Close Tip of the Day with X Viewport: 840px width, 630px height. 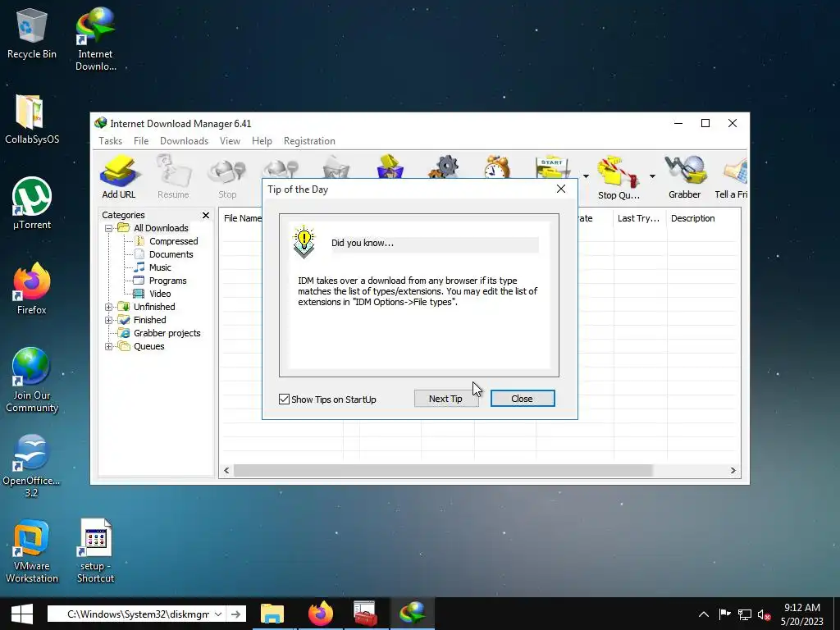(x=561, y=189)
